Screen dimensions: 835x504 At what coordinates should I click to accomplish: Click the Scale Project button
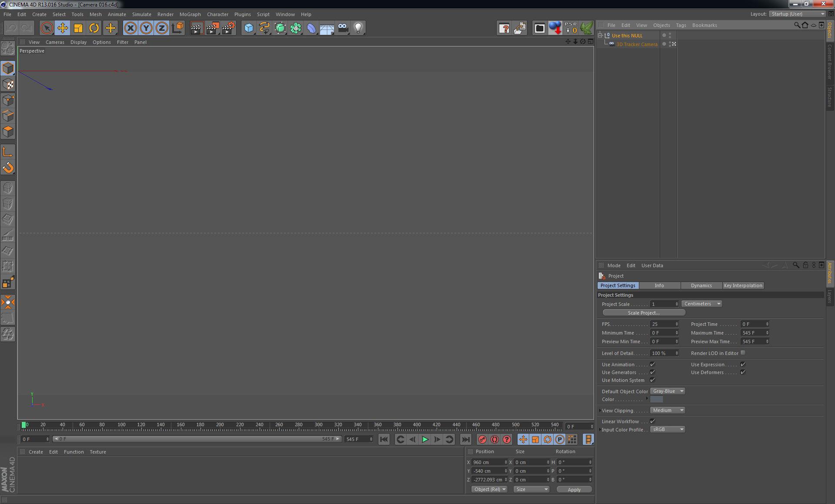tap(643, 312)
